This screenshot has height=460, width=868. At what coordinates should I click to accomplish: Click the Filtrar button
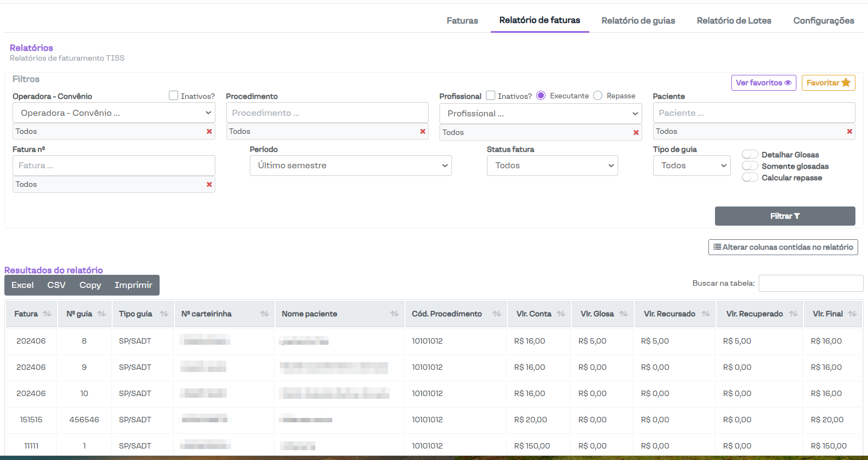pos(784,216)
